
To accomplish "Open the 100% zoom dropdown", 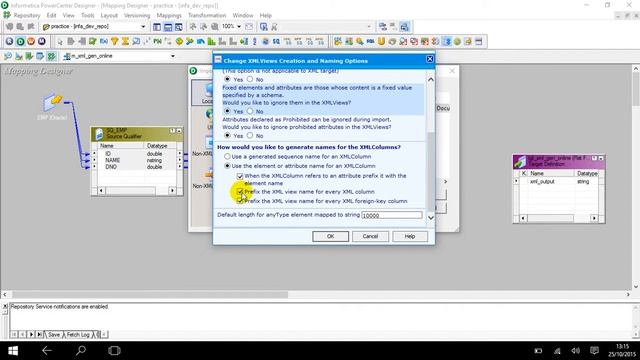I will pos(239,27).
